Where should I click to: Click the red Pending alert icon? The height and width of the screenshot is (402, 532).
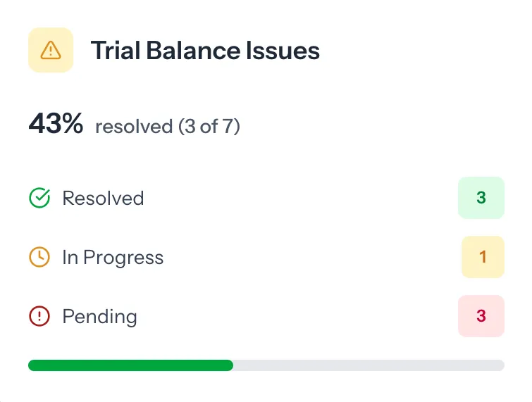[x=39, y=317]
